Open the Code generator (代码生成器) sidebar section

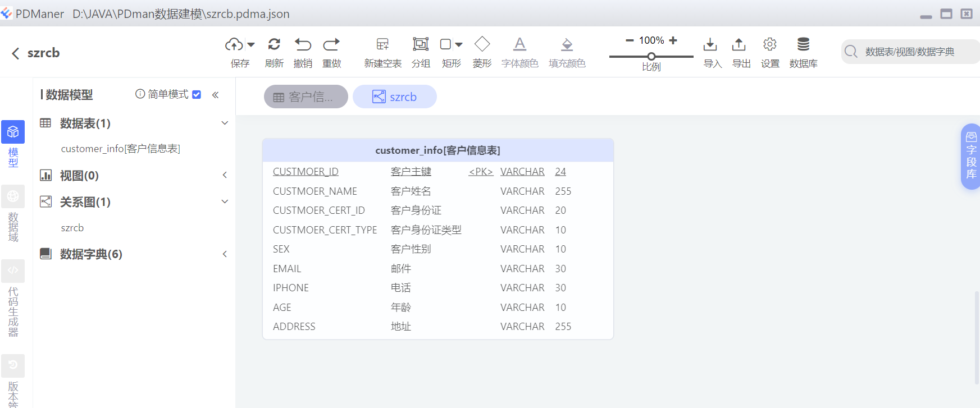click(13, 299)
